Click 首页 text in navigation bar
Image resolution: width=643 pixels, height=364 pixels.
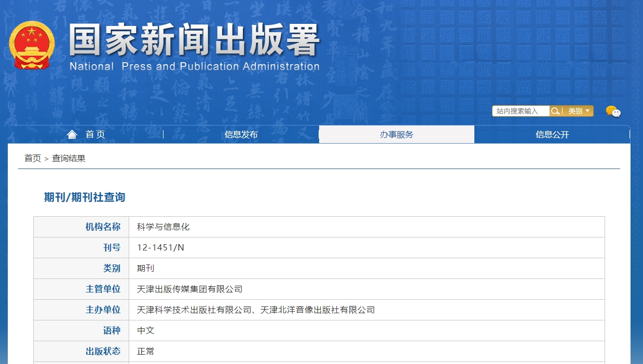[95, 135]
